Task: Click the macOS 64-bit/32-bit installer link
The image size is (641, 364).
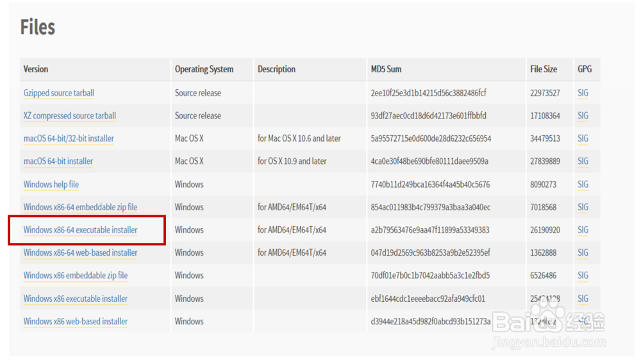Action: [x=69, y=138]
